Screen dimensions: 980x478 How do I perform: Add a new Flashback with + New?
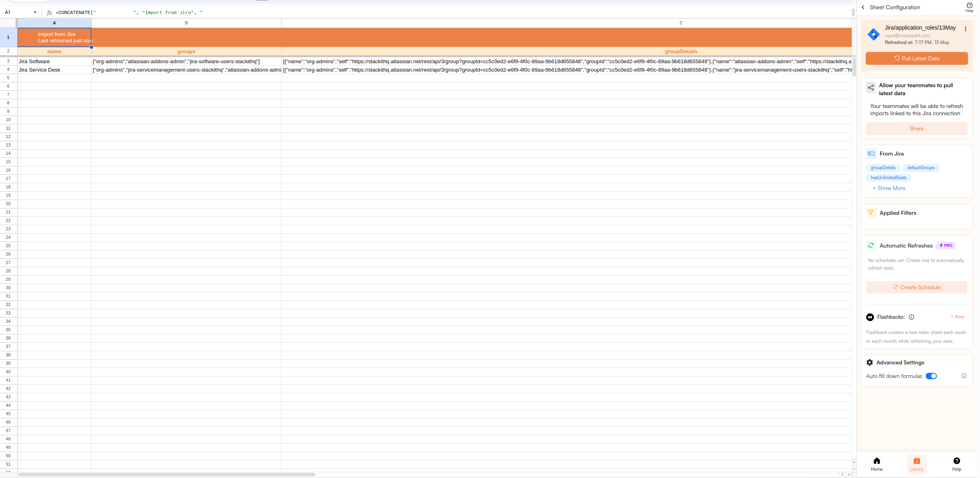coord(957,317)
